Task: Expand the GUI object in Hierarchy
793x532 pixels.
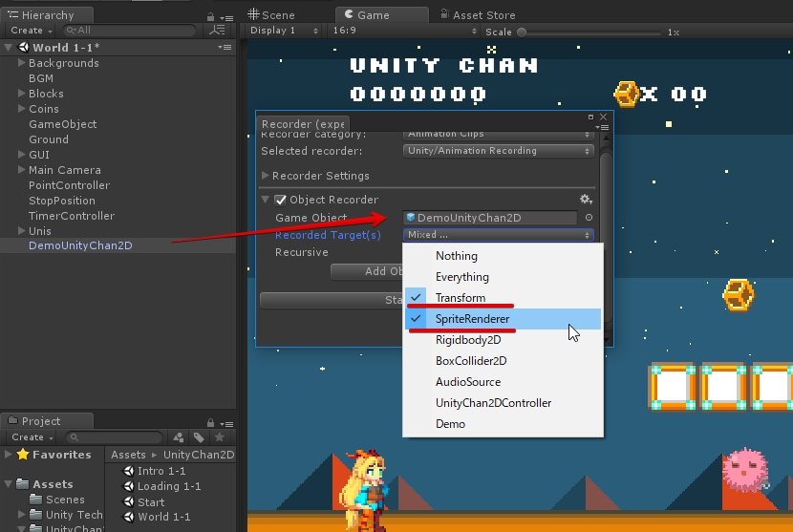Action: pos(21,154)
